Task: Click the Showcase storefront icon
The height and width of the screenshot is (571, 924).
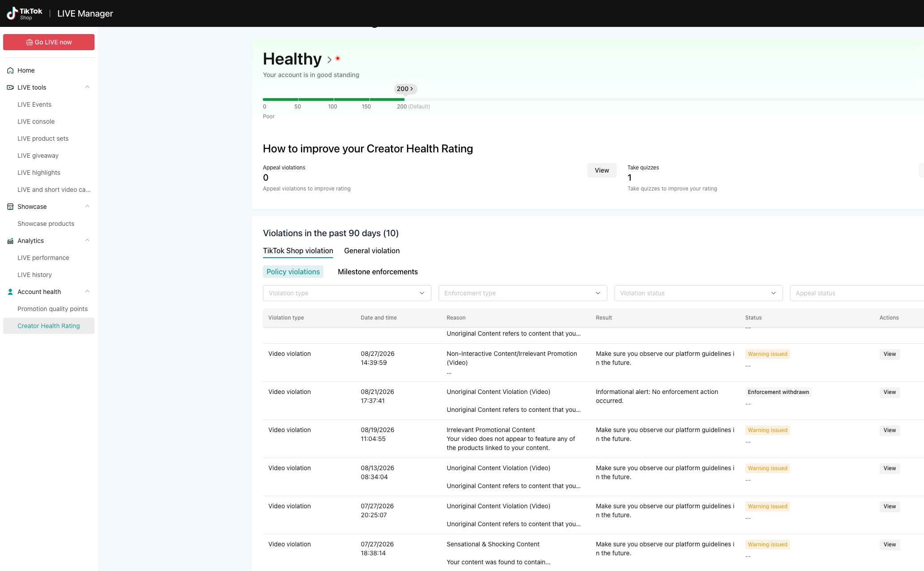Action: [10, 207]
